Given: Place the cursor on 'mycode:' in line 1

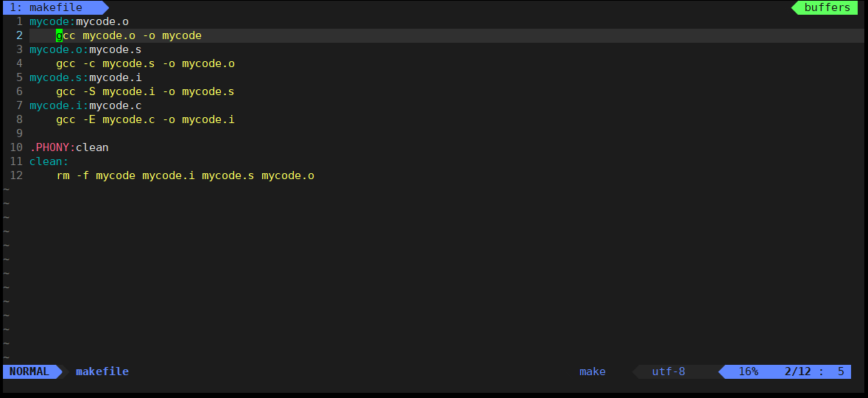Looking at the screenshot, I should [x=52, y=21].
